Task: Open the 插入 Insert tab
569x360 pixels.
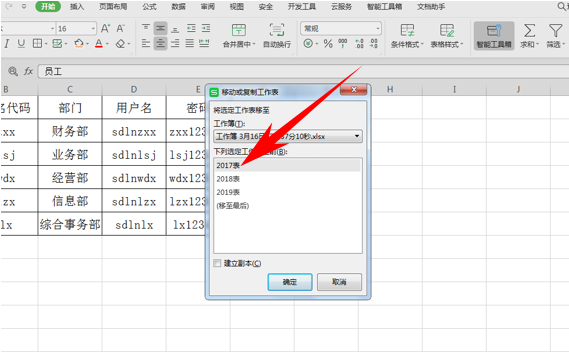Action: 77,7
